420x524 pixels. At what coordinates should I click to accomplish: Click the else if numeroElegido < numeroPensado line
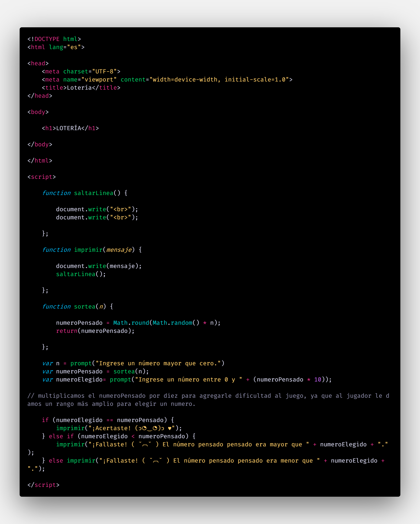click(119, 436)
